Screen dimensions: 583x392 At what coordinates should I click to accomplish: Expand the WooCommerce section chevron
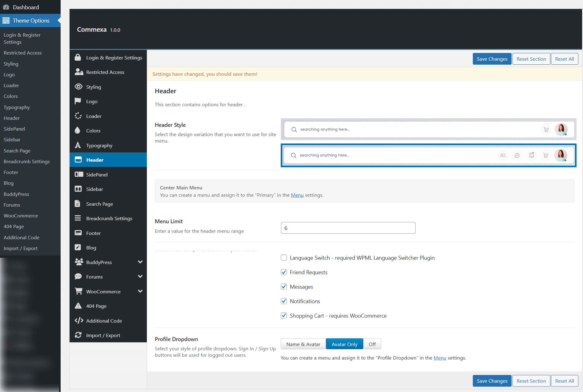click(x=140, y=291)
